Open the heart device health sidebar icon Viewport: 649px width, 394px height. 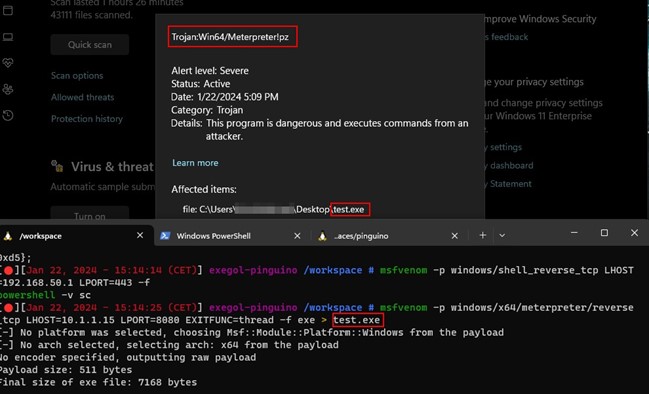click(x=8, y=63)
